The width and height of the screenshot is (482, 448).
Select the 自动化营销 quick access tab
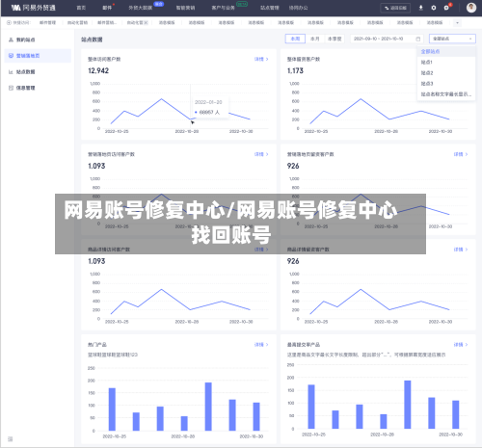click(77, 22)
